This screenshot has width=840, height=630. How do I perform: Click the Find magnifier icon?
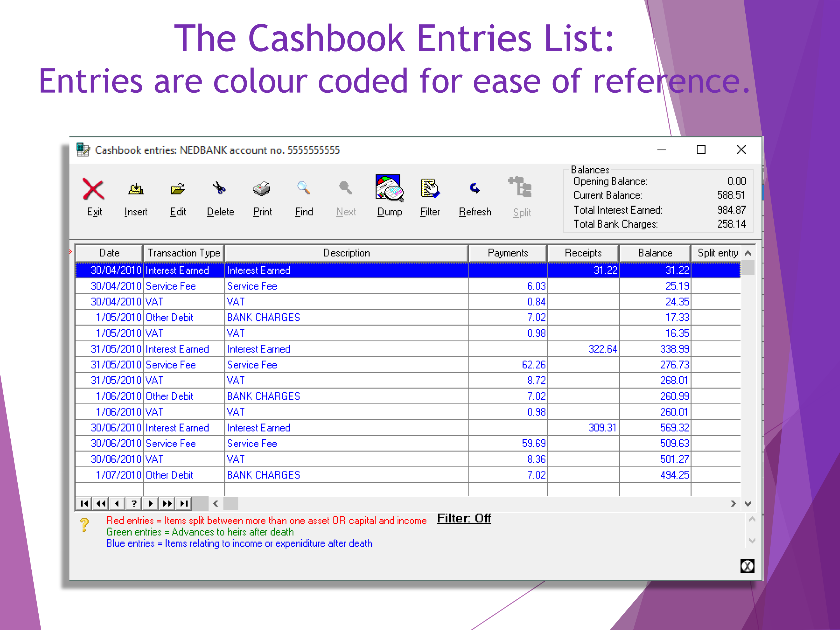coord(304,188)
